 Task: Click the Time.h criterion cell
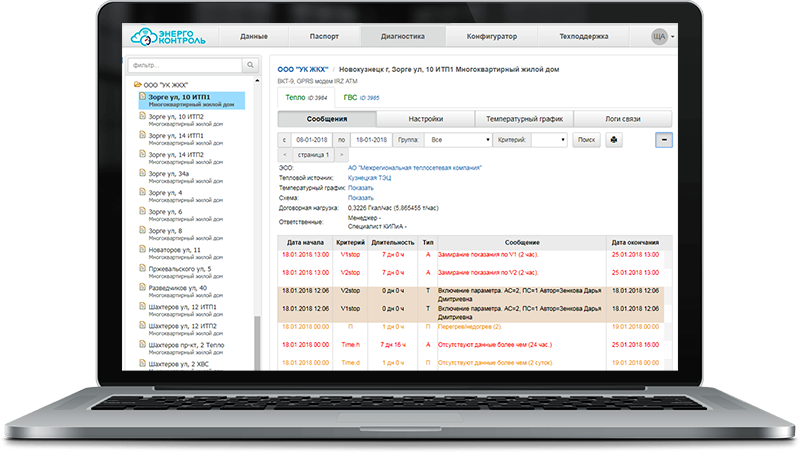coord(350,345)
